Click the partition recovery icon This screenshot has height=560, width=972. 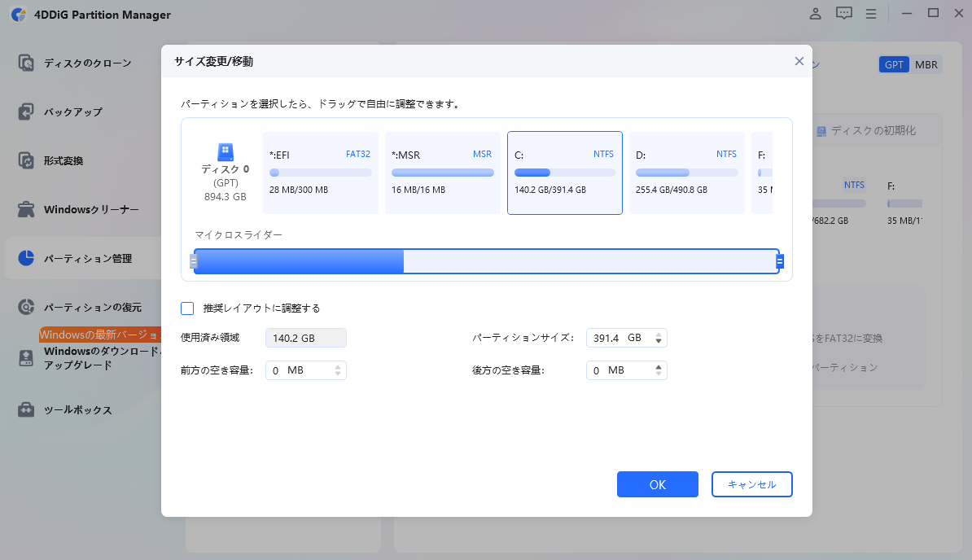26,307
